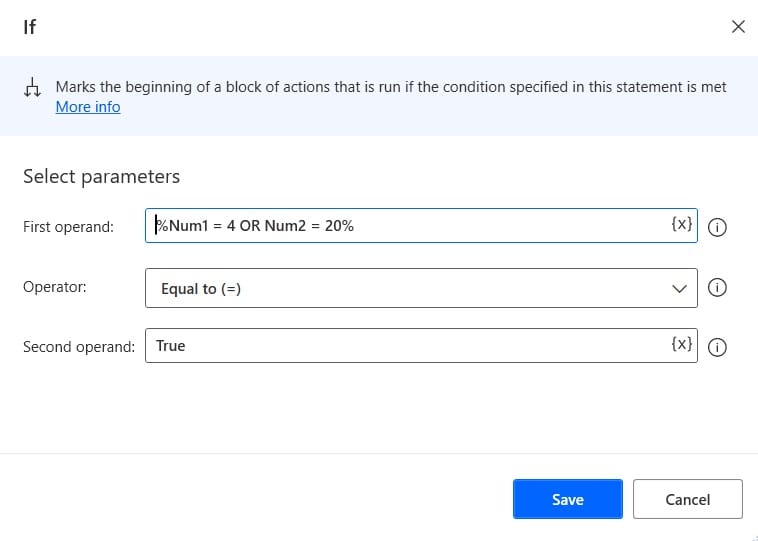The width and height of the screenshot is (758, 541).
Task: Close the If dialog
Action: [x=738, y=27]
